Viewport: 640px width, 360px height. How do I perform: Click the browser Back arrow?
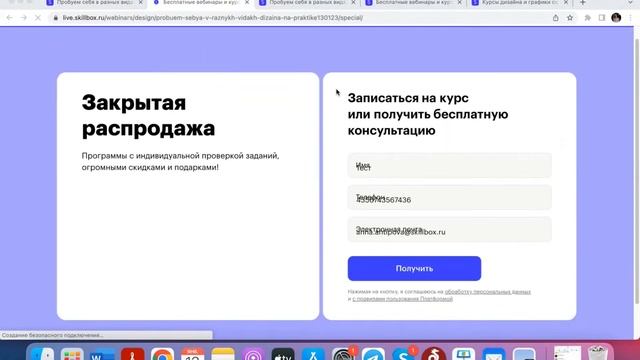(x=9, y=18)
